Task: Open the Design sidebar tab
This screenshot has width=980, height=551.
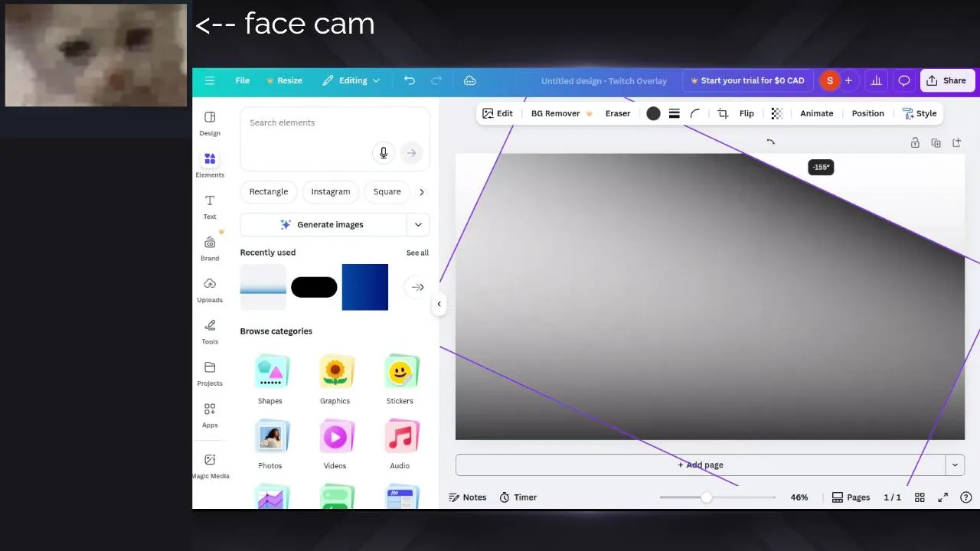Action: [210, 123]
